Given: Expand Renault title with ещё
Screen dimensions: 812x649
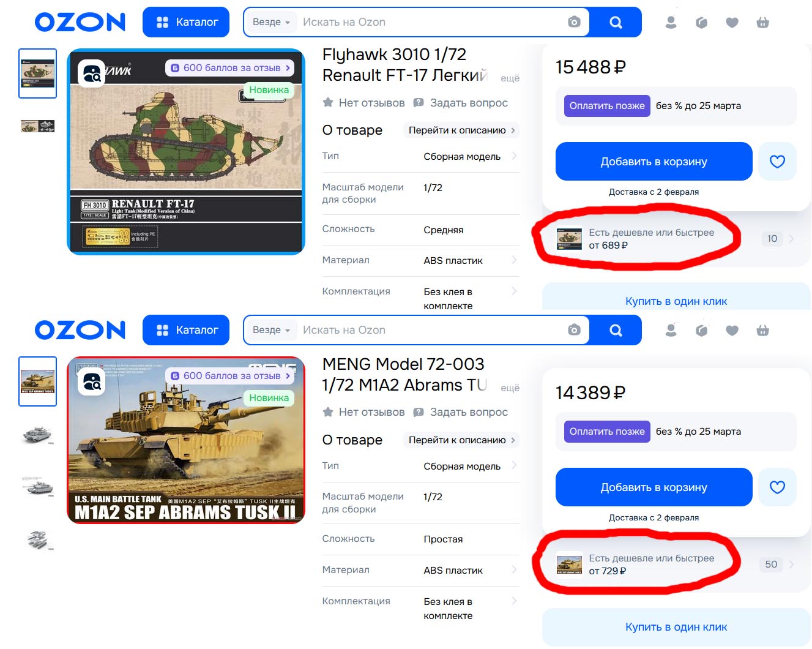Looking at the screenshot, I should (510, 78).
